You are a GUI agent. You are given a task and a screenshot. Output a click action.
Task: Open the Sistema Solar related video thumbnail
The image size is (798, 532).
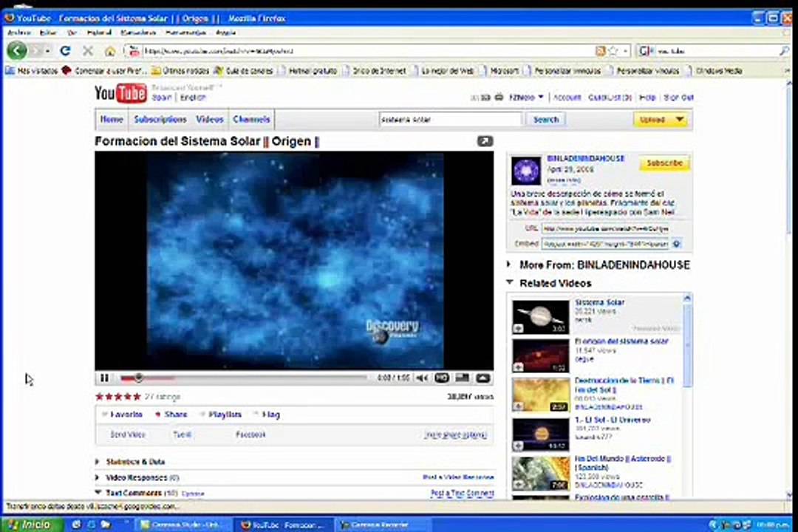[540, 317]
